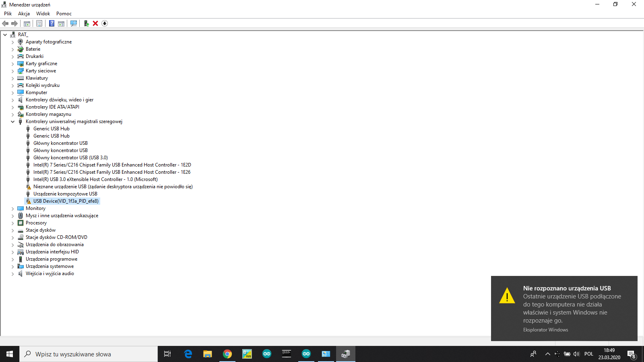The image size is (644, 362).
Task: Select the Enhanced Host Controller - 1E2D
Action: pyautogui.click(x=112, y=165)
